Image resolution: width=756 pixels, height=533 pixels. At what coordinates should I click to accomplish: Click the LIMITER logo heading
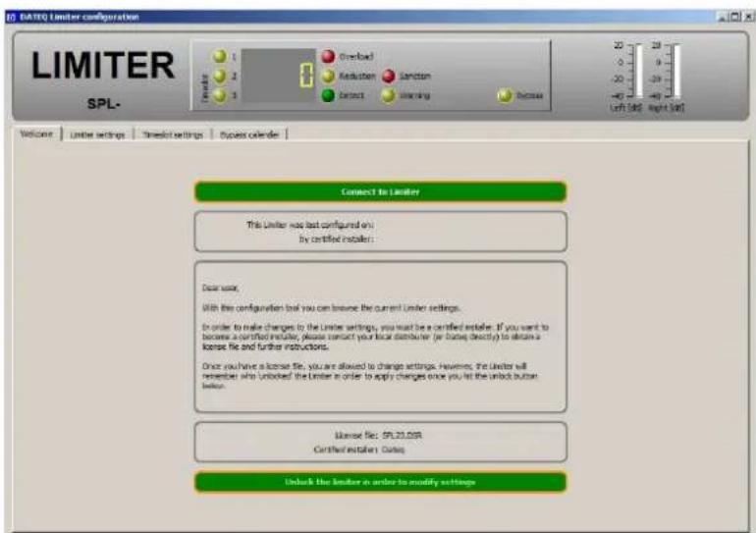tap(103, 66)
